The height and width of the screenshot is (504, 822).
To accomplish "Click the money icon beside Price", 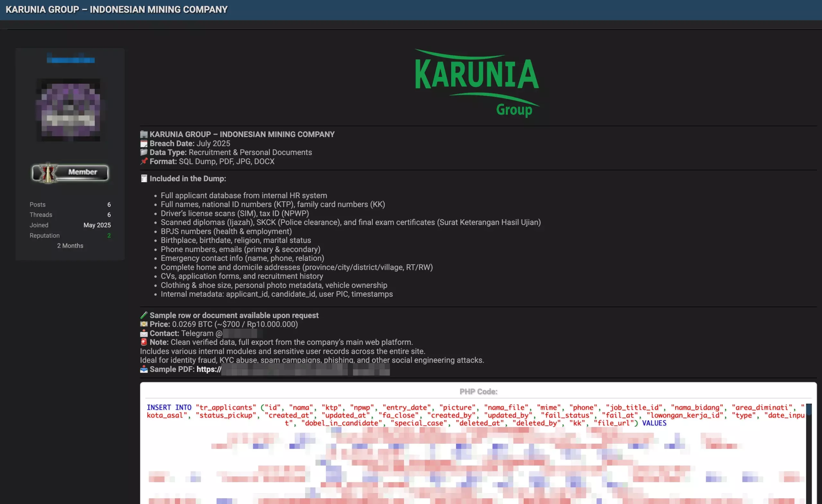I will (144, 324).
